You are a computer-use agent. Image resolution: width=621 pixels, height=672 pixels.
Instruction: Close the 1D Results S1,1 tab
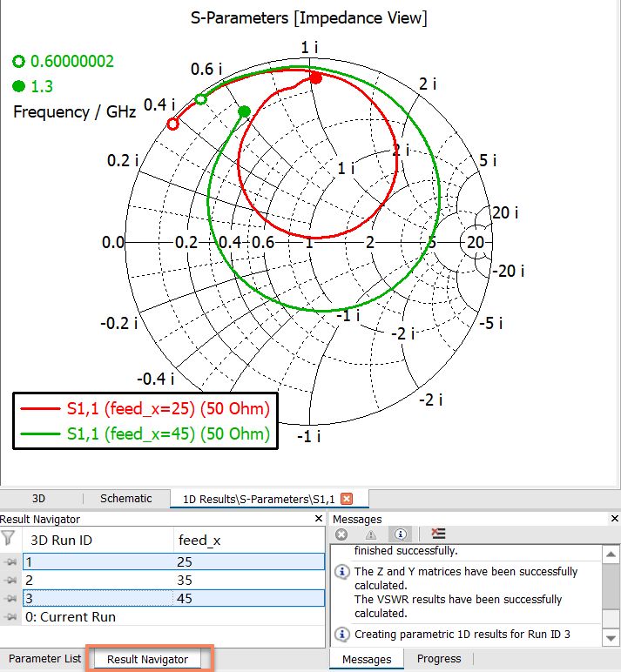(x=347, y=499)
